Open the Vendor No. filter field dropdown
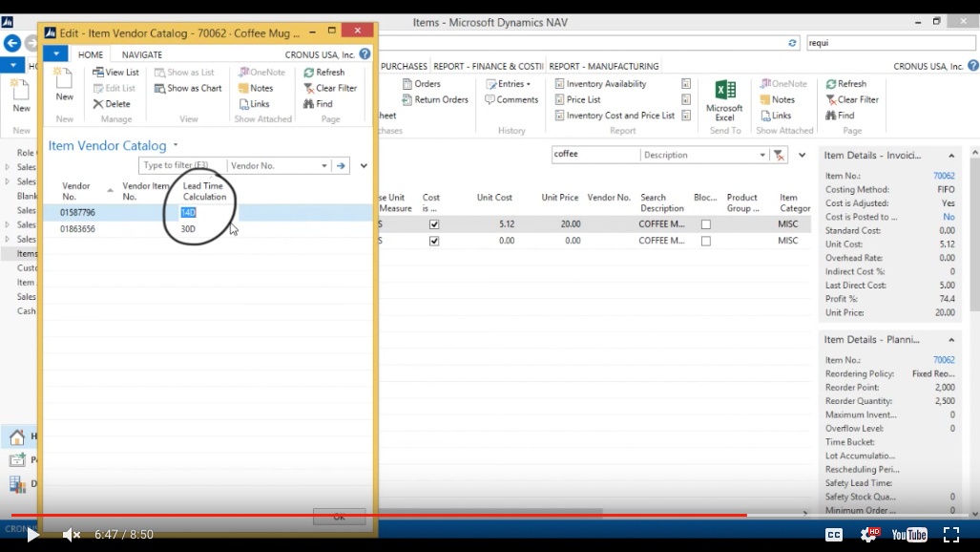This screenshot has height=552, width=980. 323,166
